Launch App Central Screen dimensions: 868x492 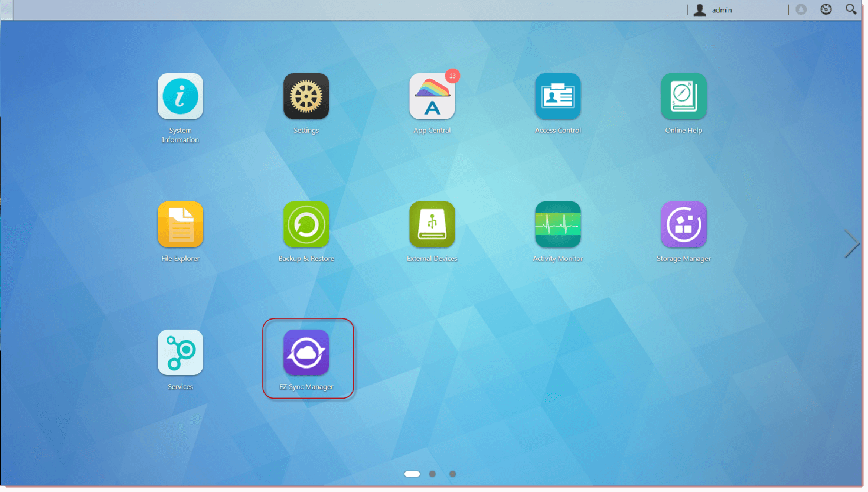(x=432, y=96)
